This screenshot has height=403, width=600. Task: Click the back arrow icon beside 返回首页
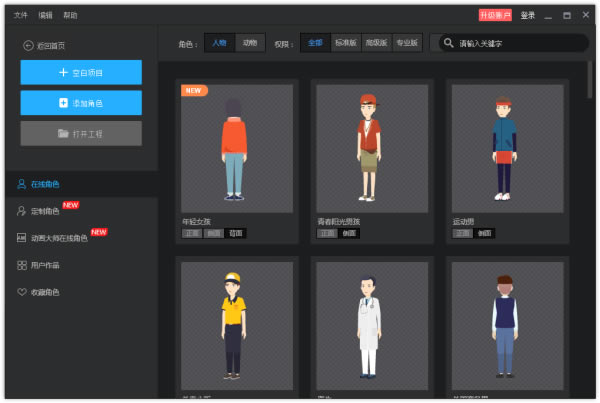(27, 46)
